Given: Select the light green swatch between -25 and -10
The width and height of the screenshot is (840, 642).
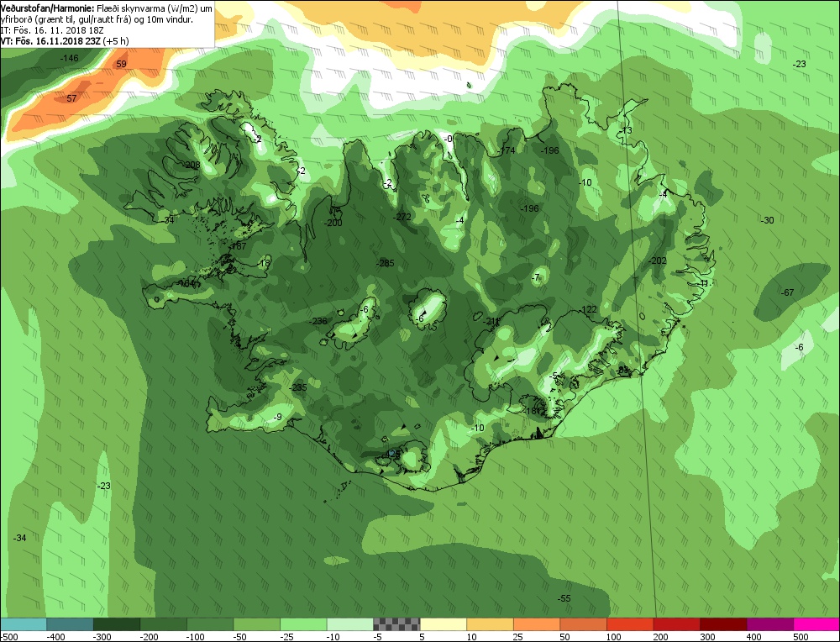Looking at the screenshot, I should [x=303, y=624].
